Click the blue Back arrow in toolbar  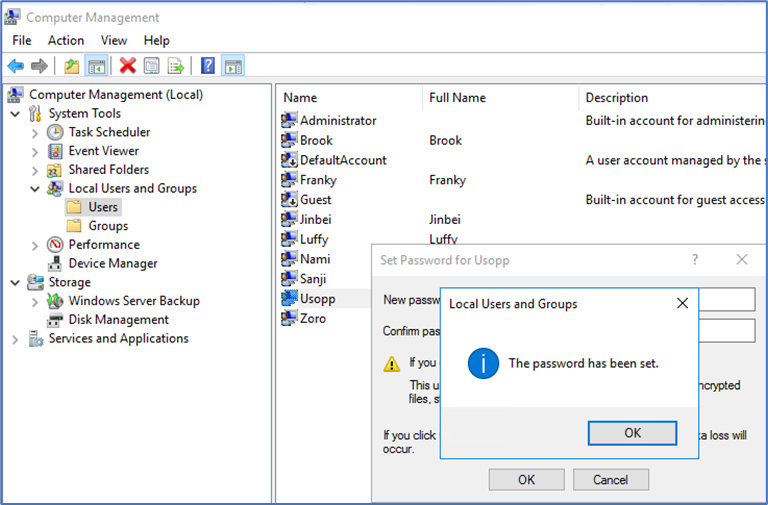coord(16,66)
